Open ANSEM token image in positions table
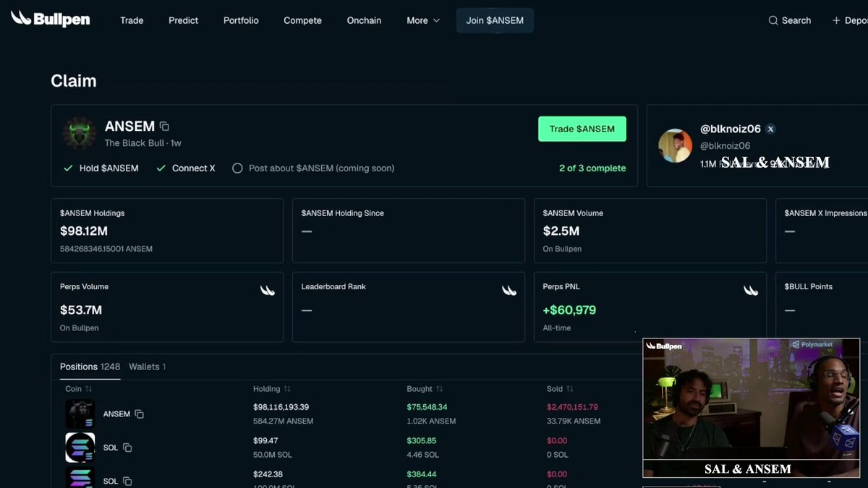The width and height of the screenshot is (868, 488). (80, 414)
